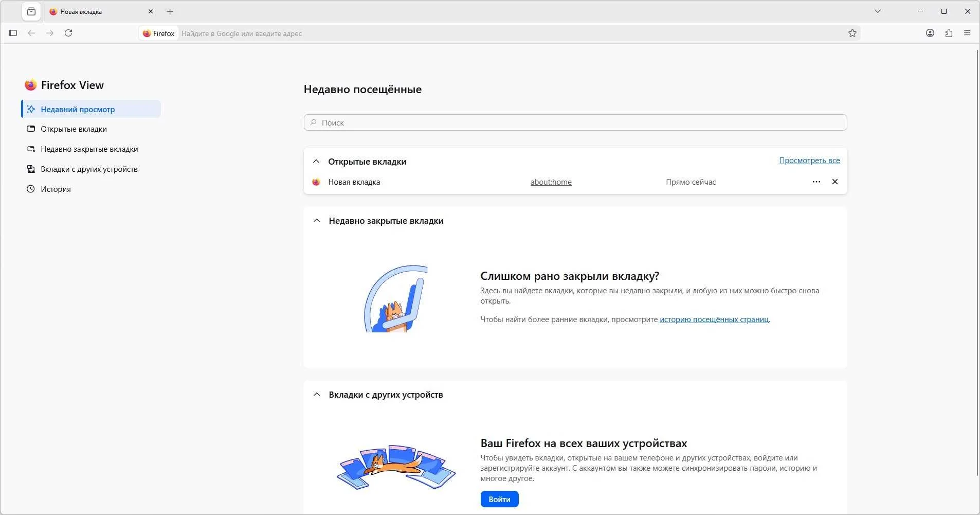
Task: Reload the current page
Action: point(68,33)
